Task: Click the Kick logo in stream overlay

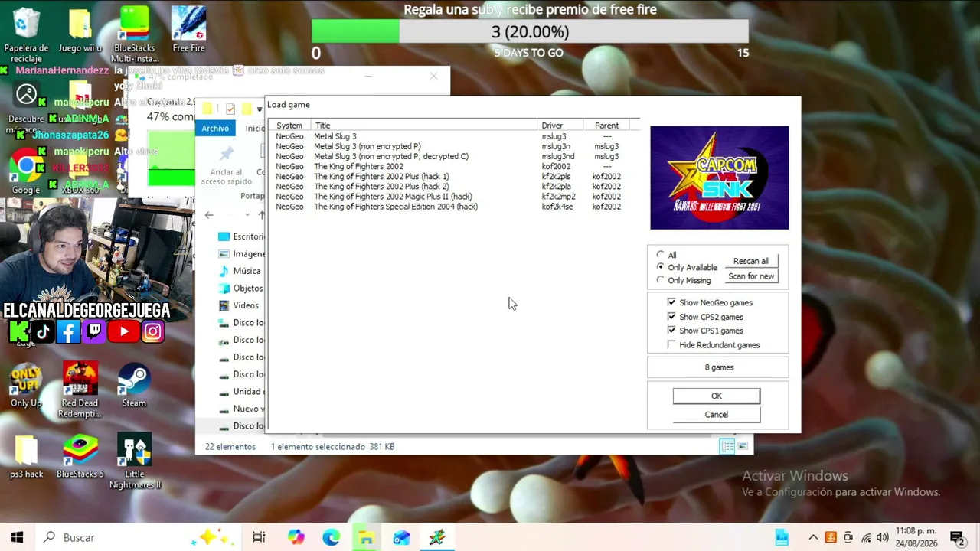Action: click(19, 331)
